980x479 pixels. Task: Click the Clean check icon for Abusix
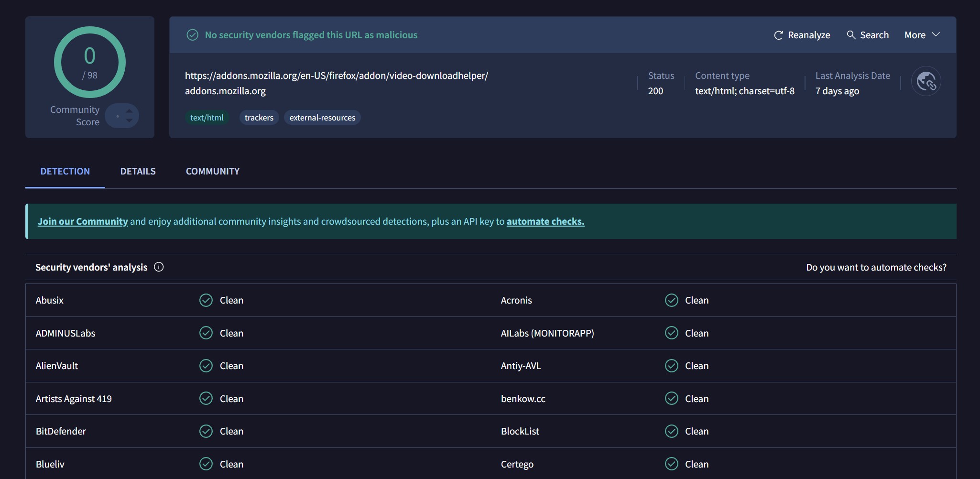tap(206, 300)
